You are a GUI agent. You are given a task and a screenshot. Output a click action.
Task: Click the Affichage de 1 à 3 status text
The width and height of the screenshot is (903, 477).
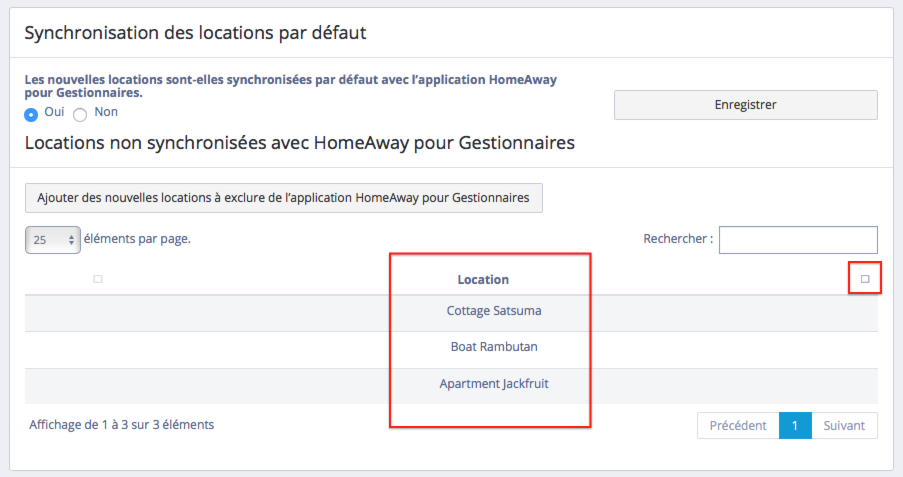pos(122,424)
